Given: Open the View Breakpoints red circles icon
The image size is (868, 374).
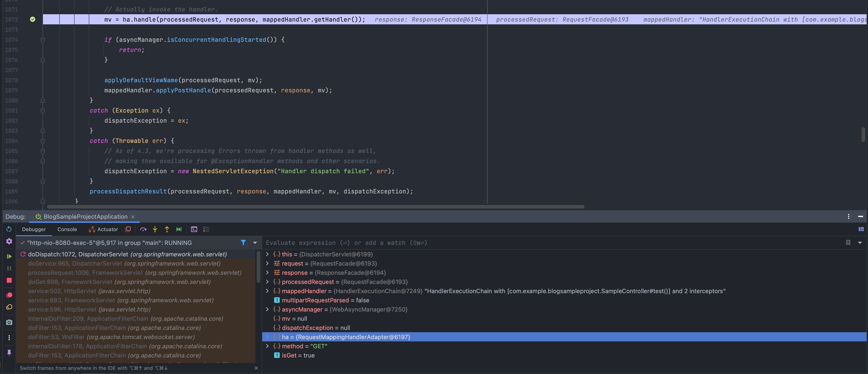Looking at the screenshot, I should tap(9, 295).
